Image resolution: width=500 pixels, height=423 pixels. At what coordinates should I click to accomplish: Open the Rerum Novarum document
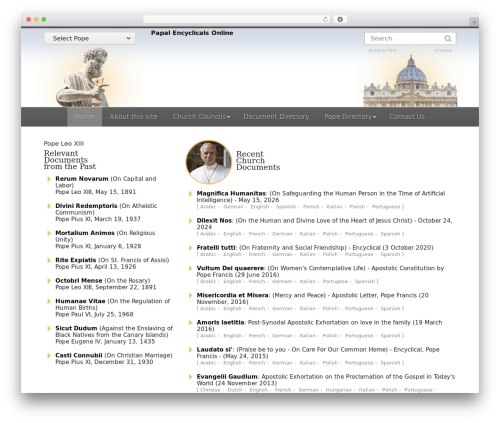(82, 179)
